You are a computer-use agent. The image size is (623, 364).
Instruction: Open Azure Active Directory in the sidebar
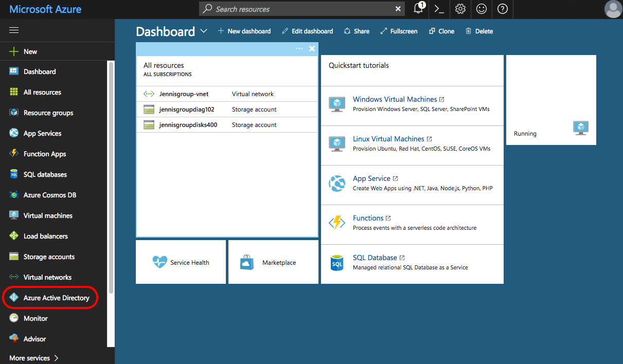tap(57, 298)
